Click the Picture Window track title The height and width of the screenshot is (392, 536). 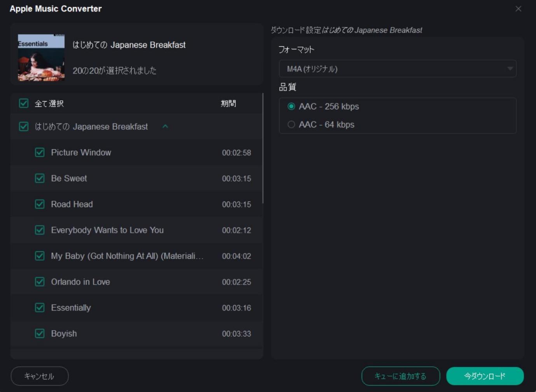tap(81, 152)
